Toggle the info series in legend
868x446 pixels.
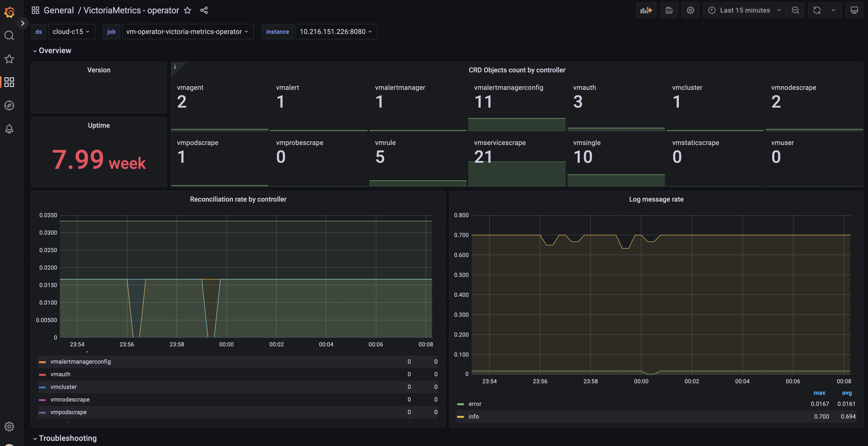point(473,416)
